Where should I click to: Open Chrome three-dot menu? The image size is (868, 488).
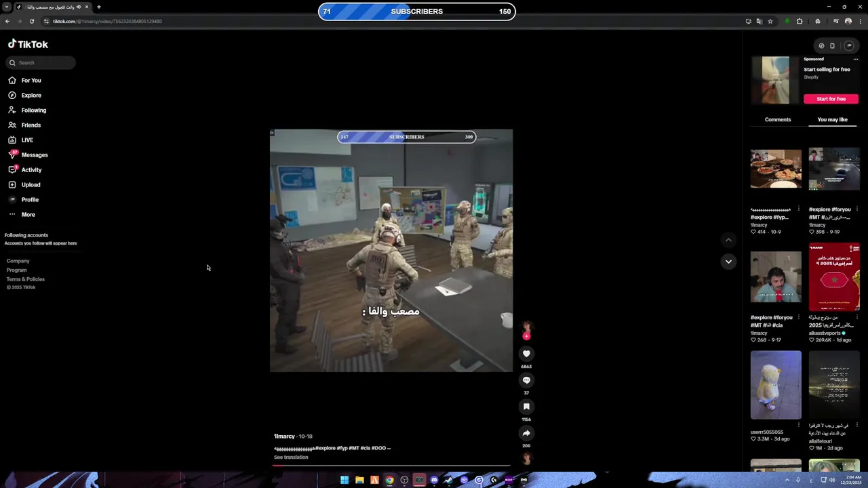[x=860, y=21]
